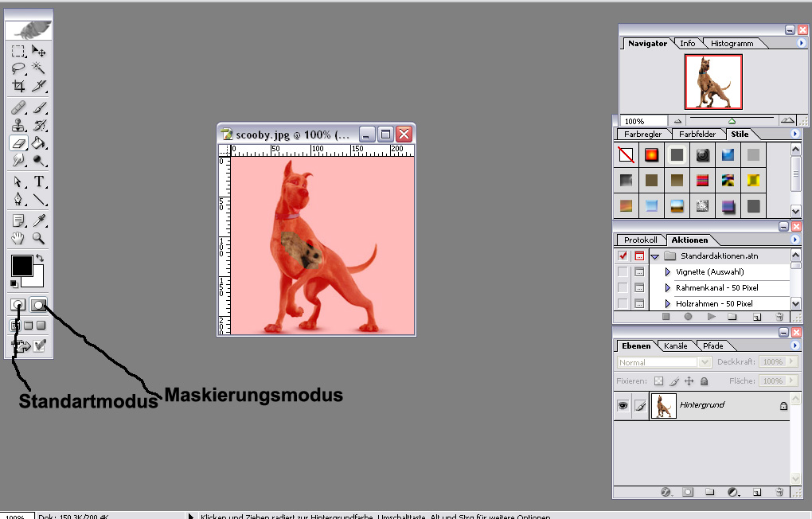812x519 pixels.
Task: Toggle the checkbox next to Vignette (Auswahl)
Action: coord(623,272)
